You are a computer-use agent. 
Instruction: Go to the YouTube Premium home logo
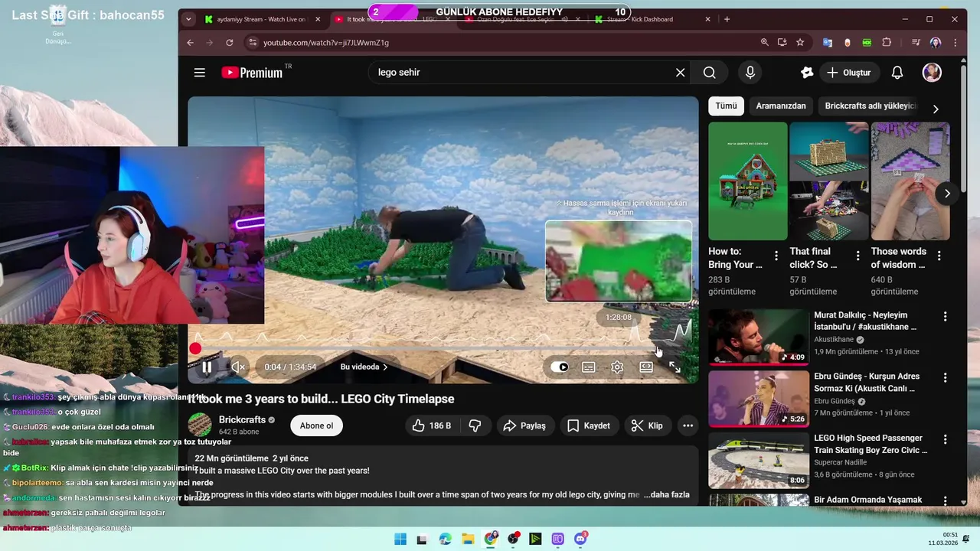tap(253, 73)
